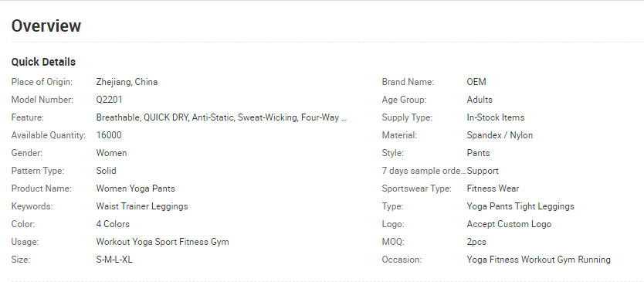Click the Overview section heading

[46, 26]
